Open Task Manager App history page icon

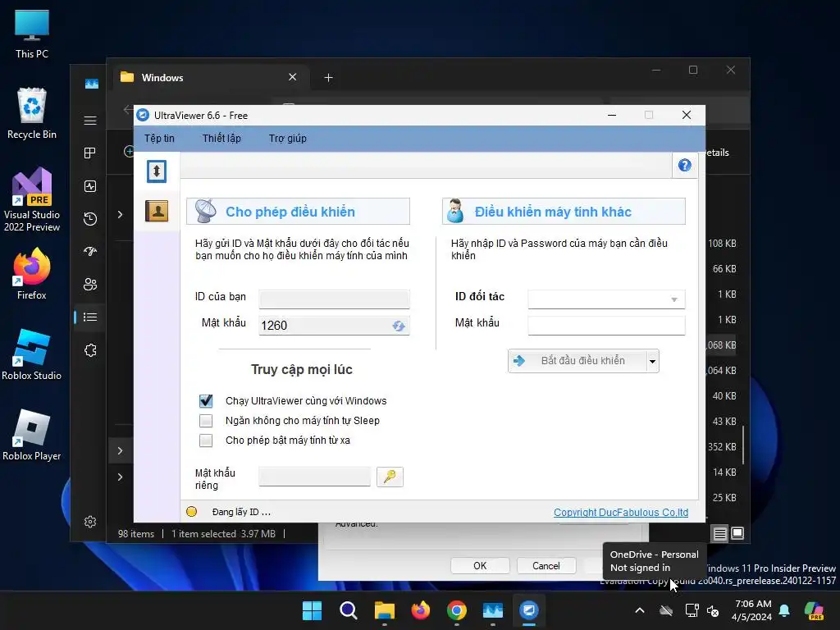(x=90, y=218)
